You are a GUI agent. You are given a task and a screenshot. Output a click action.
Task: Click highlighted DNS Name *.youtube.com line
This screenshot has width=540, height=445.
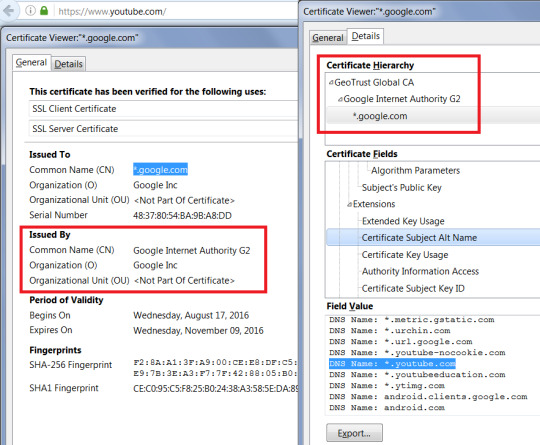(x=392, y=364)
